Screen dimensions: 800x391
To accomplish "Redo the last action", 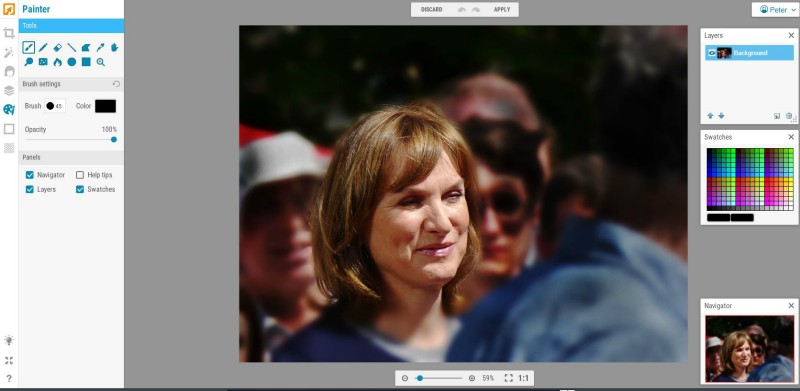I will point(476,10).
